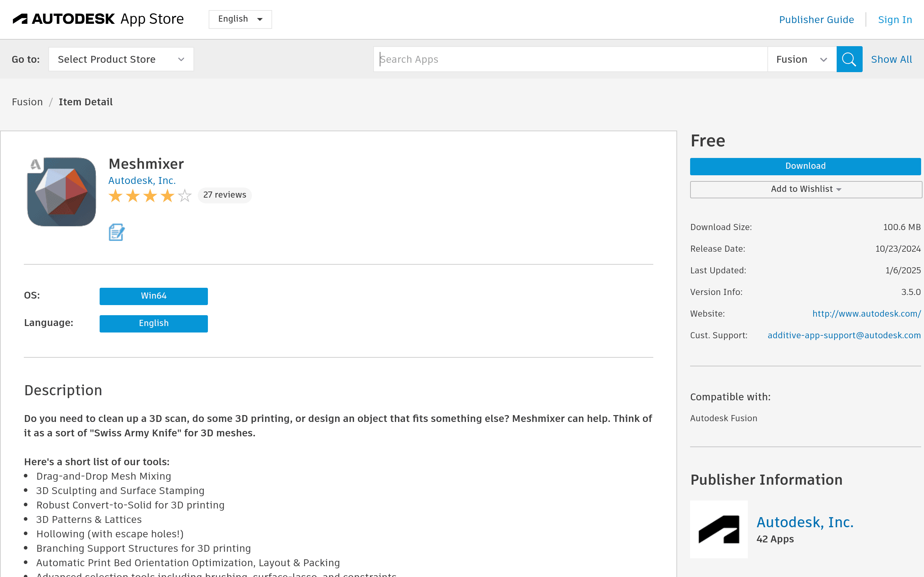Screen dimensions: 924x577
Task: Click the blue search magnifier button
Action: 849,59
